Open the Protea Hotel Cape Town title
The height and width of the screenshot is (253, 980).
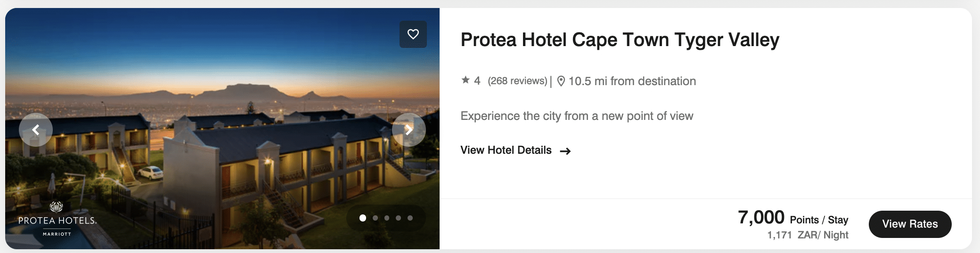click(620, 40)
